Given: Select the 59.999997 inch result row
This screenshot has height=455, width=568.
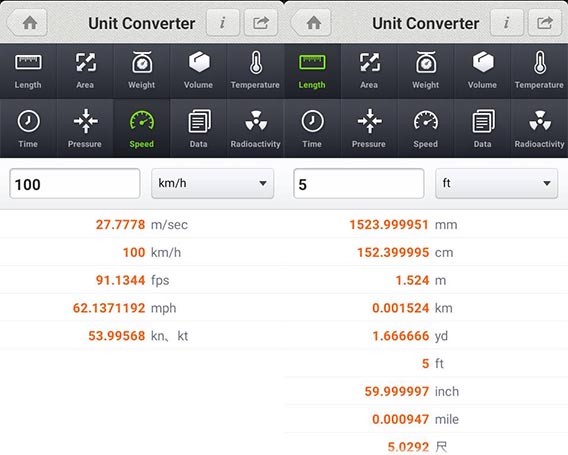Looking at the screenshot, I should point(426,391).
